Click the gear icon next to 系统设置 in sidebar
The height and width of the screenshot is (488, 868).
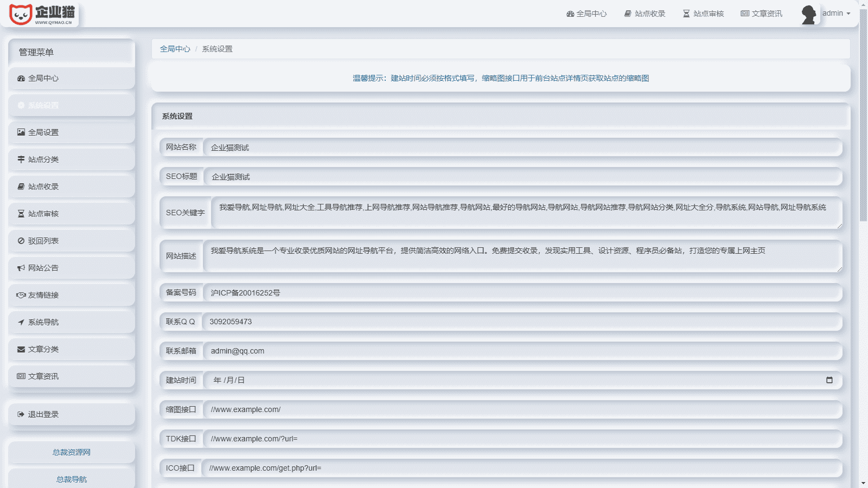(21, 105)
